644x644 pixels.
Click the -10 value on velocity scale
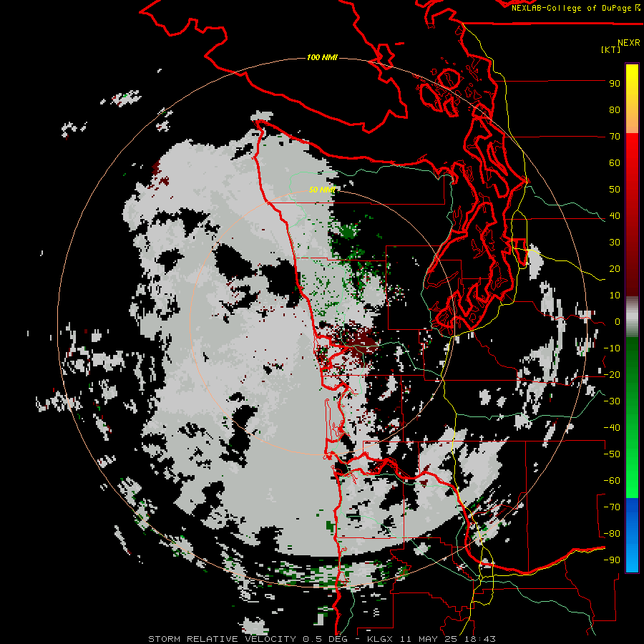click(x=612, y=348)
